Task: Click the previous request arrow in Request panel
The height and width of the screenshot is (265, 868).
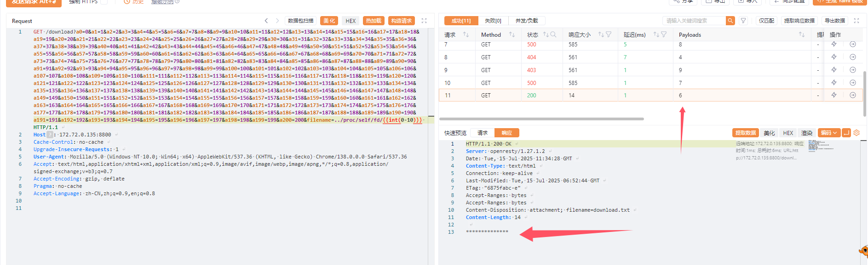Action: coord(266,21)
